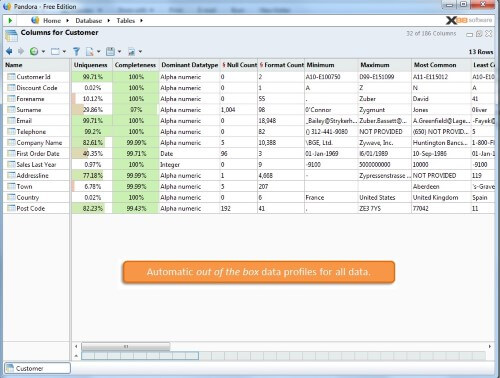Image resolution: width=500 pixels, height=378 pixels.
Task: Sort by the Name column header
Action: tap(36, 65)
